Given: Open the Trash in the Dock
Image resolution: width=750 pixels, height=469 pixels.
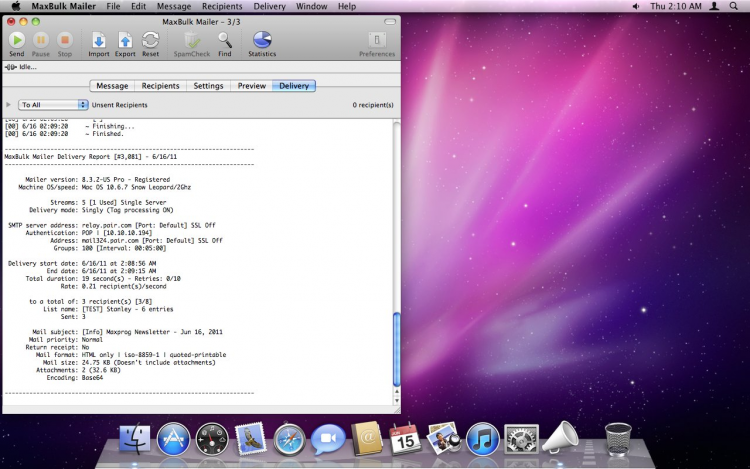Looking at the screenshot, I should [618, 439].
